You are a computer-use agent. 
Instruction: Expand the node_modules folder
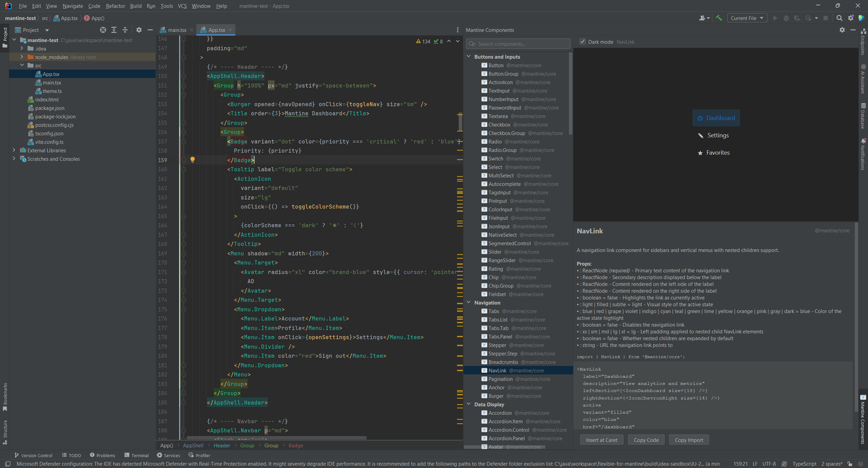tap(22, 57)
